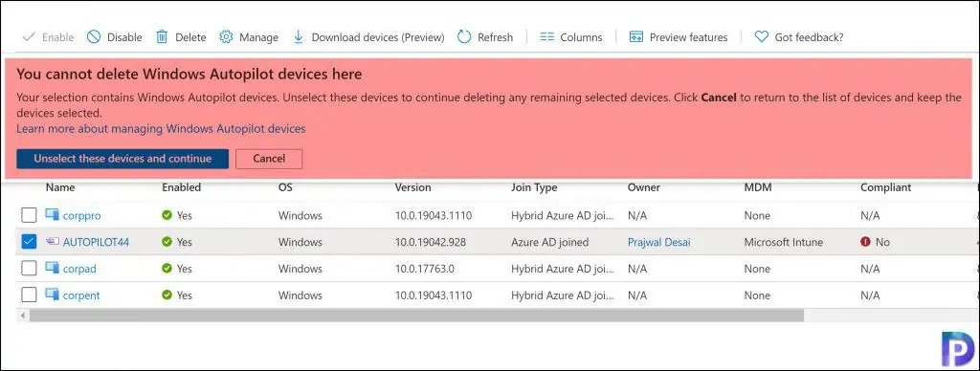Viewport: 980px width, 371px height.
Task: Click the Columns list icon
Action: pos(546,37)
